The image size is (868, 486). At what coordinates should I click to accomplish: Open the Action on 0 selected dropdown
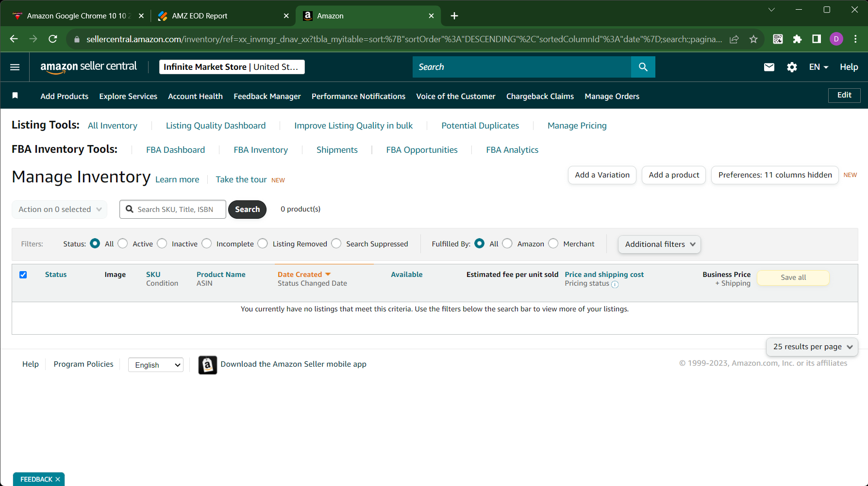click(59, 210)
